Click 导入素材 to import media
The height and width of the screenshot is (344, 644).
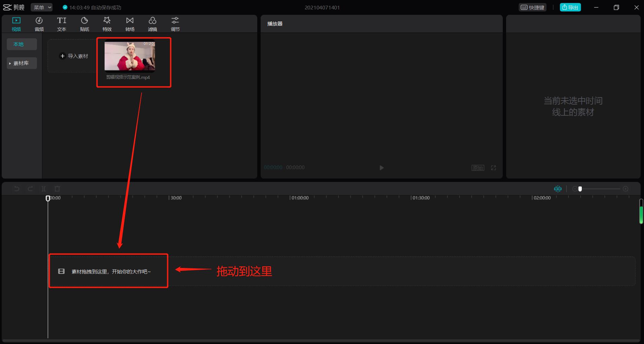(x=74, y=56)
